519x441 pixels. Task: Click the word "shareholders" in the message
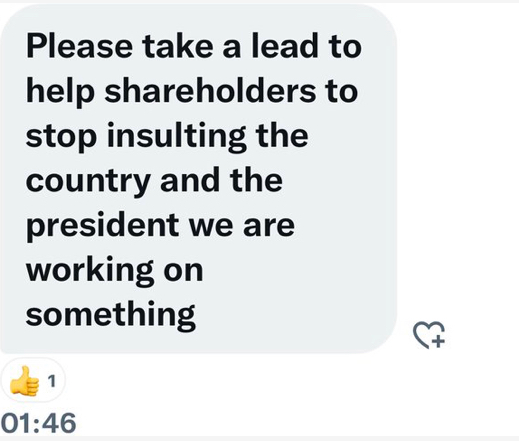(x=210, y=91)
